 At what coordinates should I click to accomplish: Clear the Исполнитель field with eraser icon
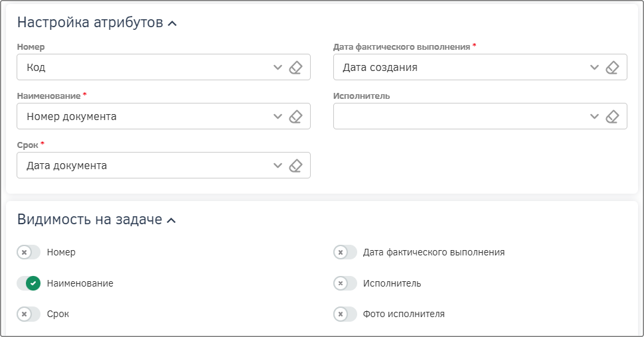click(x=612, y=117)
